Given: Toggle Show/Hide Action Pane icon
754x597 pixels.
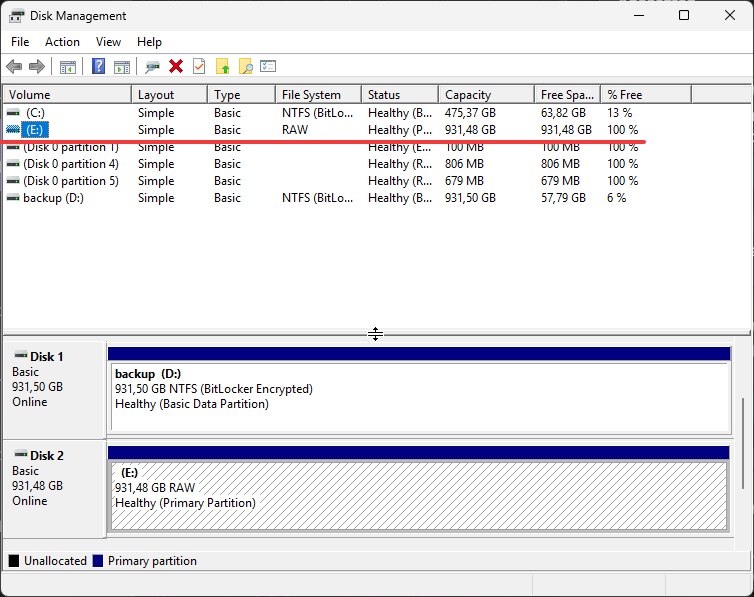Looking at the screenshot, I should coord(122,67).
